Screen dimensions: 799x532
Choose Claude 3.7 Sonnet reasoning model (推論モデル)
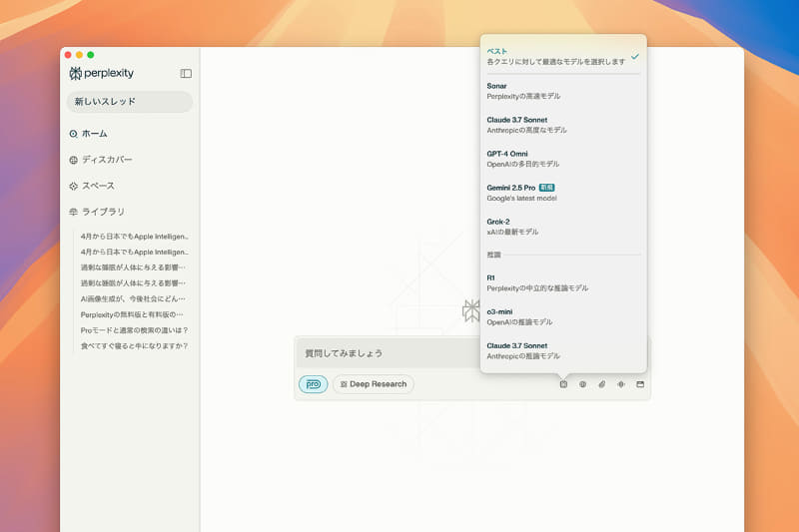pos(563,350)
